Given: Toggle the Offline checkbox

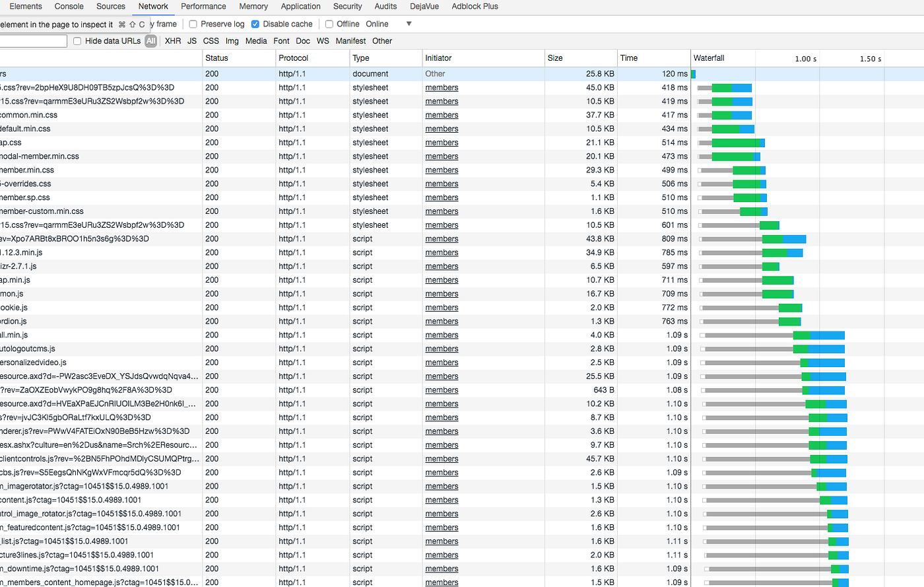Looking at the screenshot, I should [x=329, y=24].
